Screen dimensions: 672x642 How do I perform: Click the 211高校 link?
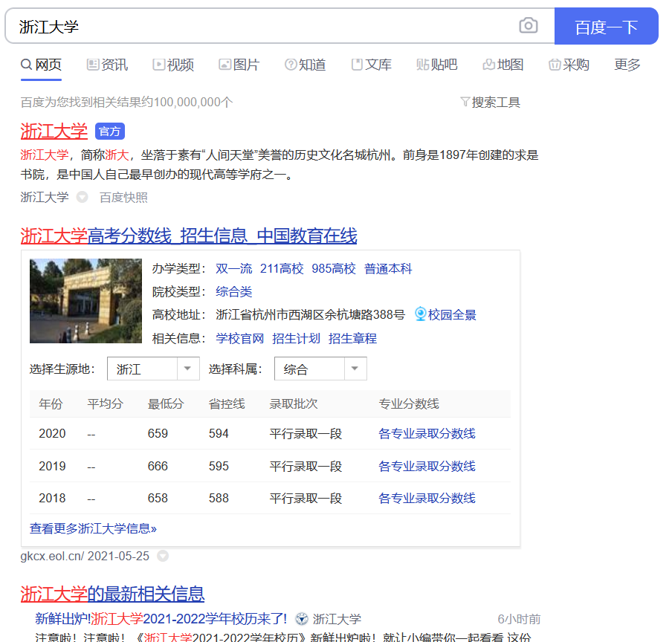[x=282, y=268]
